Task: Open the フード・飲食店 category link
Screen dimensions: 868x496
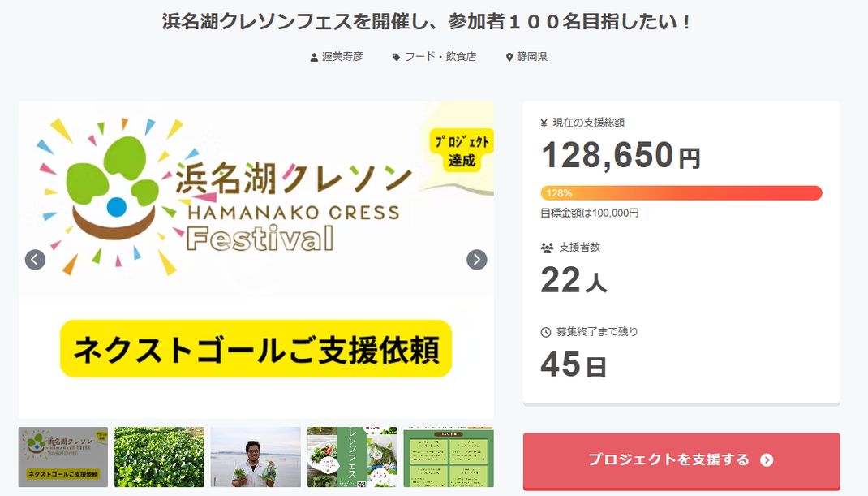Action: [440, 57]
